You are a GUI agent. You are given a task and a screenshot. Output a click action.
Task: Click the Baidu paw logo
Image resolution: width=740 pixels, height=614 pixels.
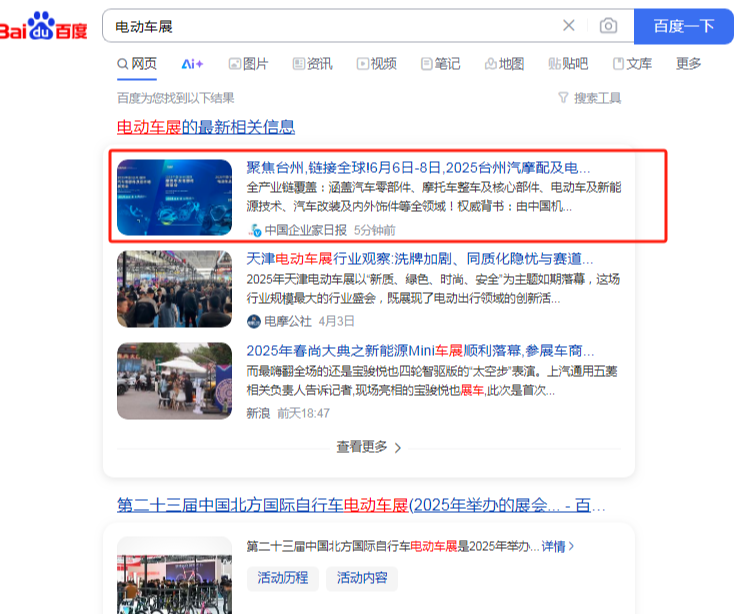(x=43, y=25)
